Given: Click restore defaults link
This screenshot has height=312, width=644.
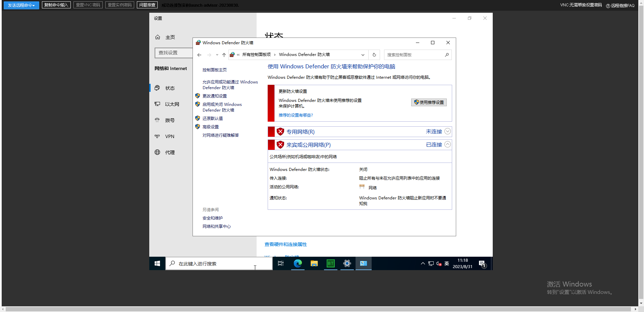Looking at the screenshot, I should tap(213, 119).
